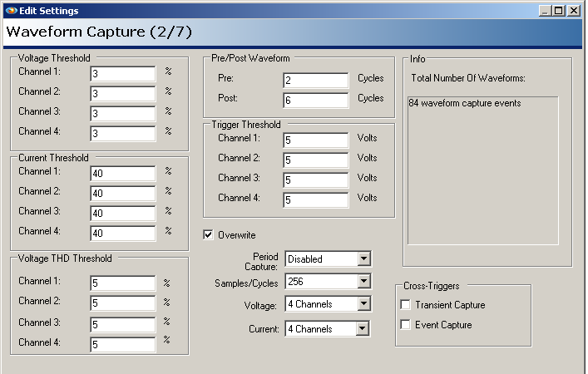Edit Trigger Threshold Channel 1 volts field

click(316, 140)
